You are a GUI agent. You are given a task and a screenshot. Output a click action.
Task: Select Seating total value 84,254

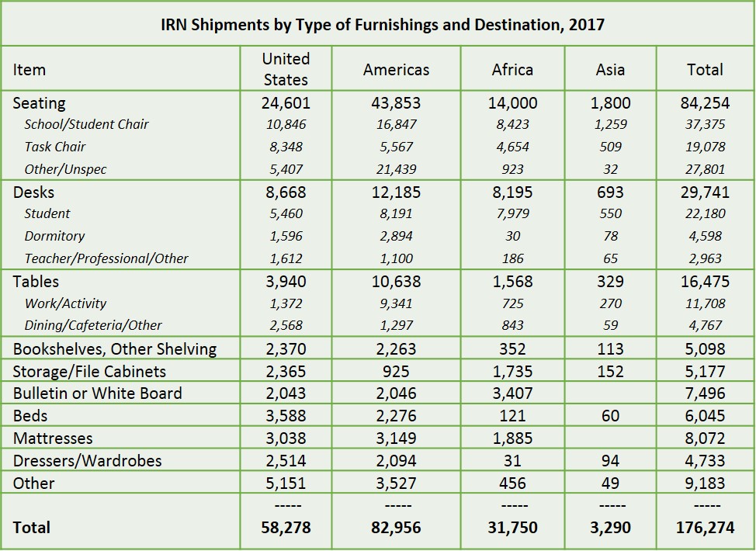tap(706, 103)
